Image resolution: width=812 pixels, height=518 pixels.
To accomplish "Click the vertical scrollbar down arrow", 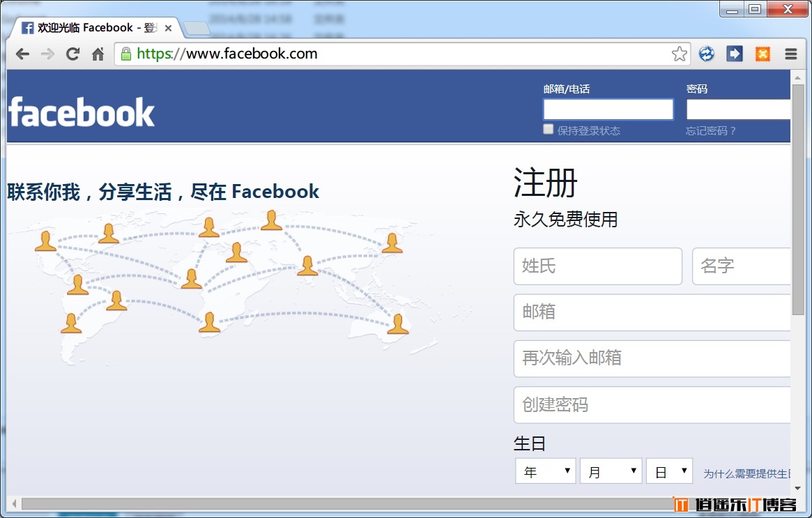I will 797,488.
